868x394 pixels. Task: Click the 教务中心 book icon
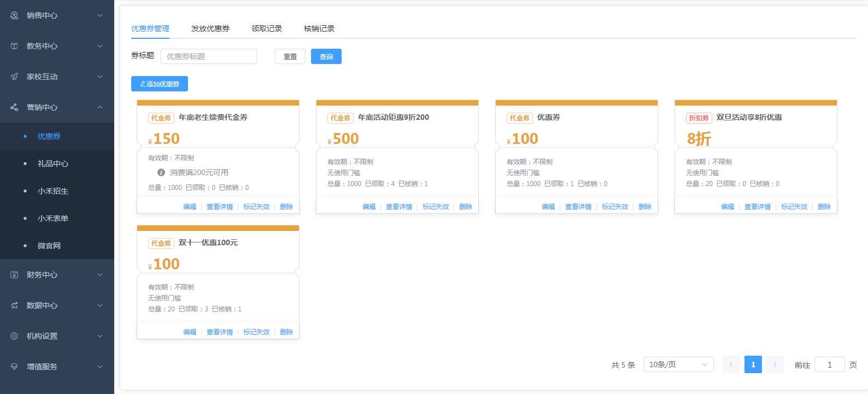(14, 46)
